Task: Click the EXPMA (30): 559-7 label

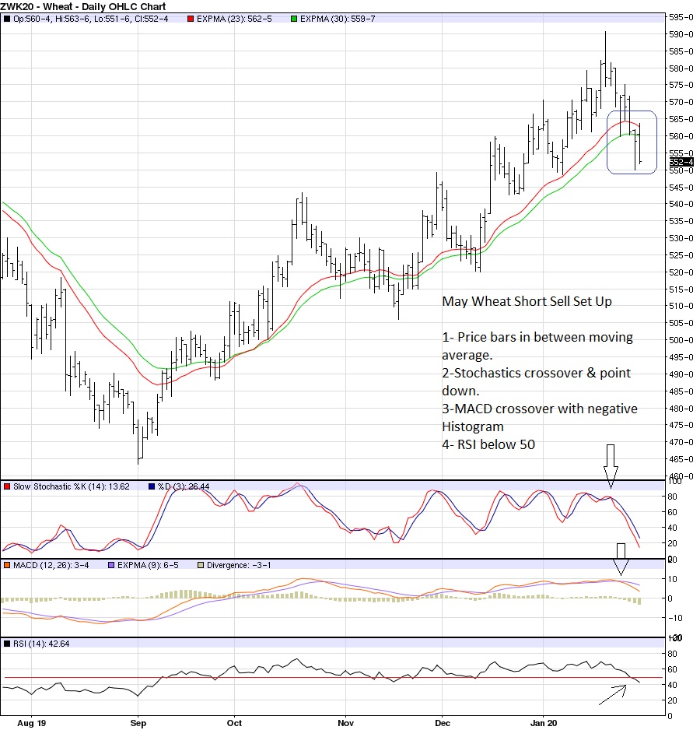Action: point(338,19)
